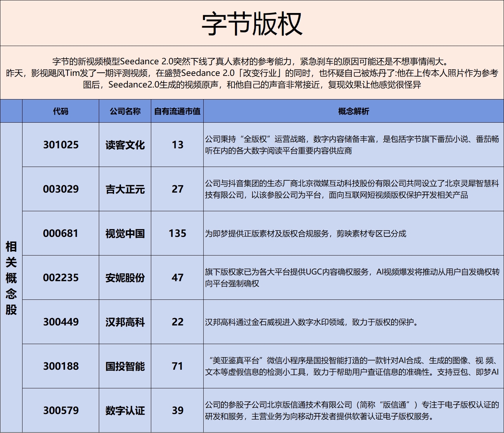Screen dimensions: 504x433
Task: Click market value 13 for 读客文化
Action: (x=177, y=145)
